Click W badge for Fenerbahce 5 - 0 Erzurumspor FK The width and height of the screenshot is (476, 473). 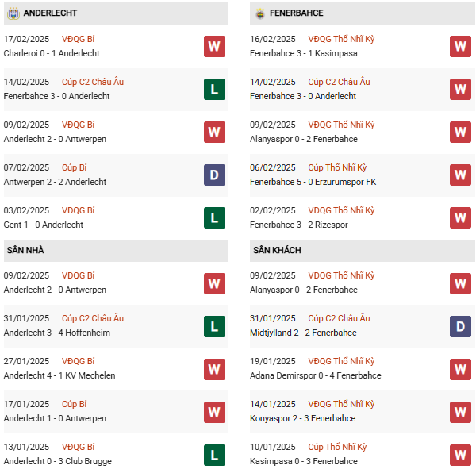460,175
